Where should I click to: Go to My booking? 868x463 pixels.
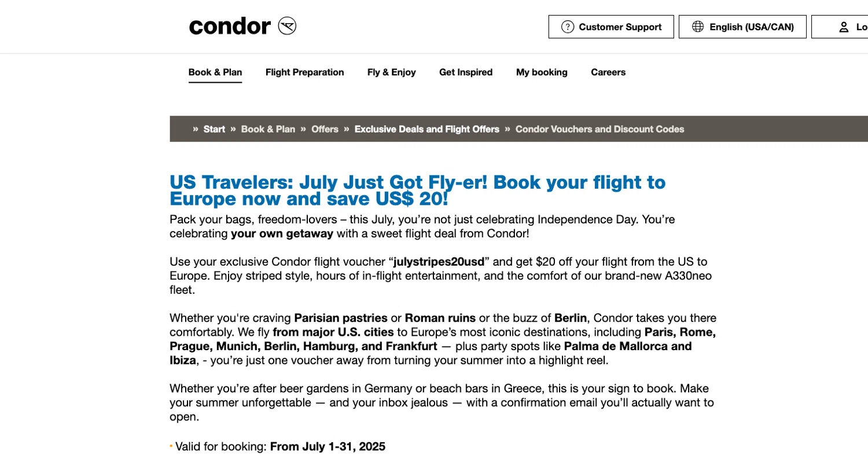[542, 72]
